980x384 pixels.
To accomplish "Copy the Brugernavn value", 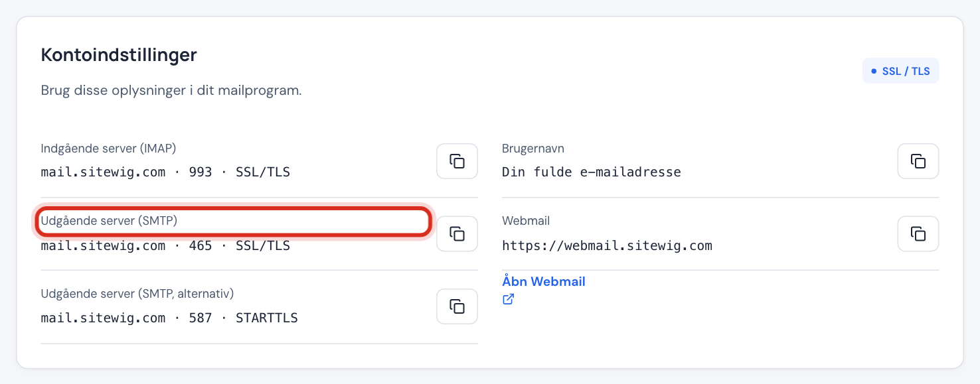I will coord(918,161).
